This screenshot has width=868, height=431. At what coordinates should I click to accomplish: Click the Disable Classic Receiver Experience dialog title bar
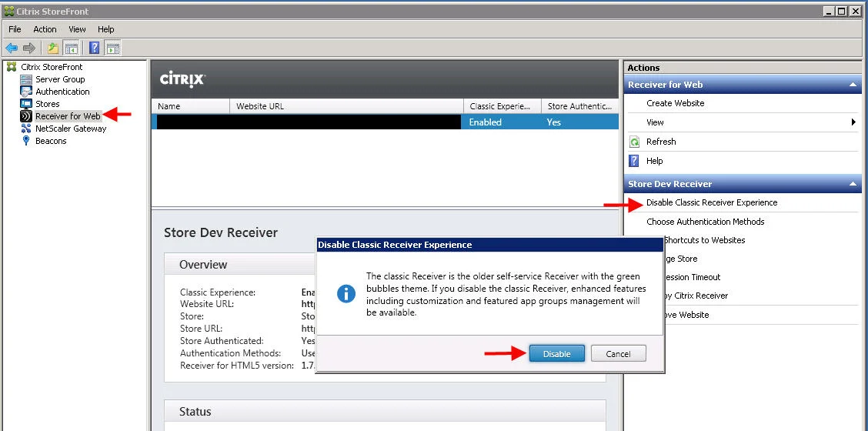[x=489, y=244]
